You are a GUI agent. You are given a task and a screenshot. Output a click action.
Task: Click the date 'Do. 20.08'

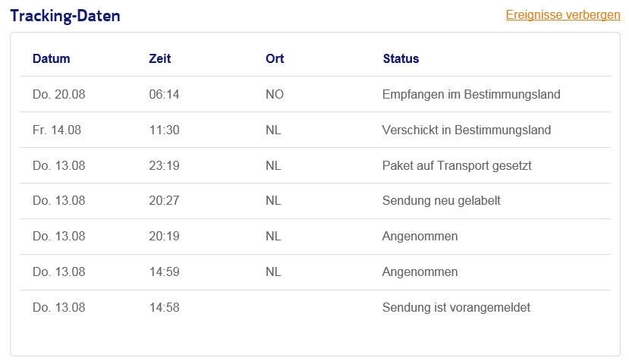point(59,95)
